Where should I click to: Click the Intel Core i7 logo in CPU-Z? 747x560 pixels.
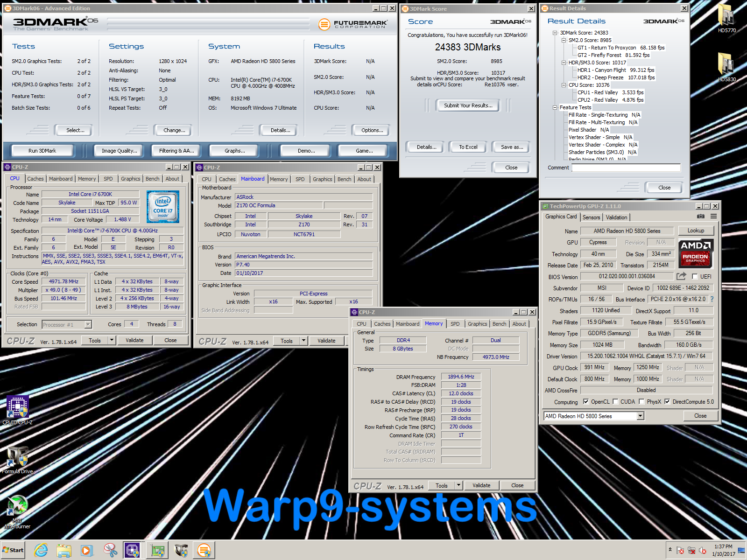163,206
